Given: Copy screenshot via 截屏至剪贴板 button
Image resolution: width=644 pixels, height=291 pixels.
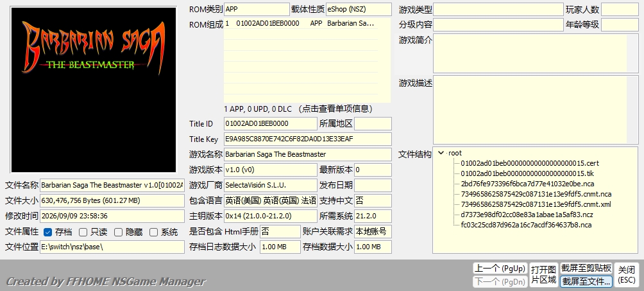Looking at the screenshot, I should pyautogui.click(x=586, y=269).
